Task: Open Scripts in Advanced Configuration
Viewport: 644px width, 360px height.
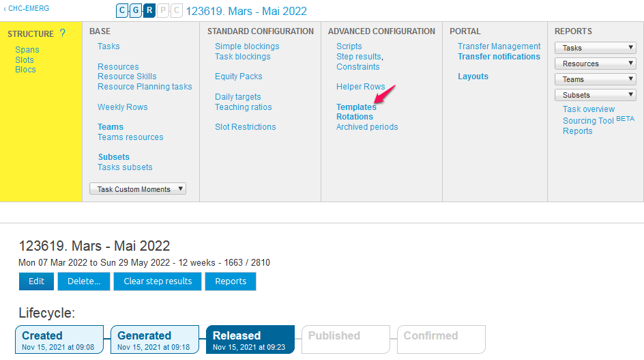Action: coord(349,46)
